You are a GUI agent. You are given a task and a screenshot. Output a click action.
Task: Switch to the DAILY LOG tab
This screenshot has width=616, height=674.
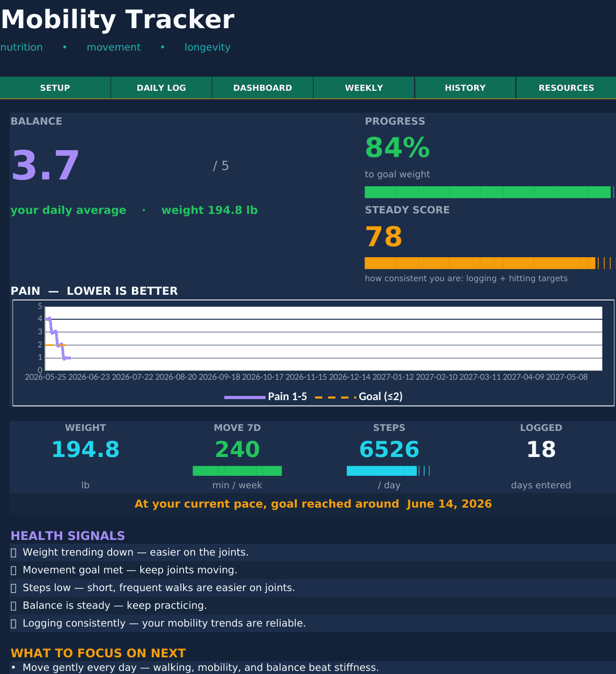point(161,88)
